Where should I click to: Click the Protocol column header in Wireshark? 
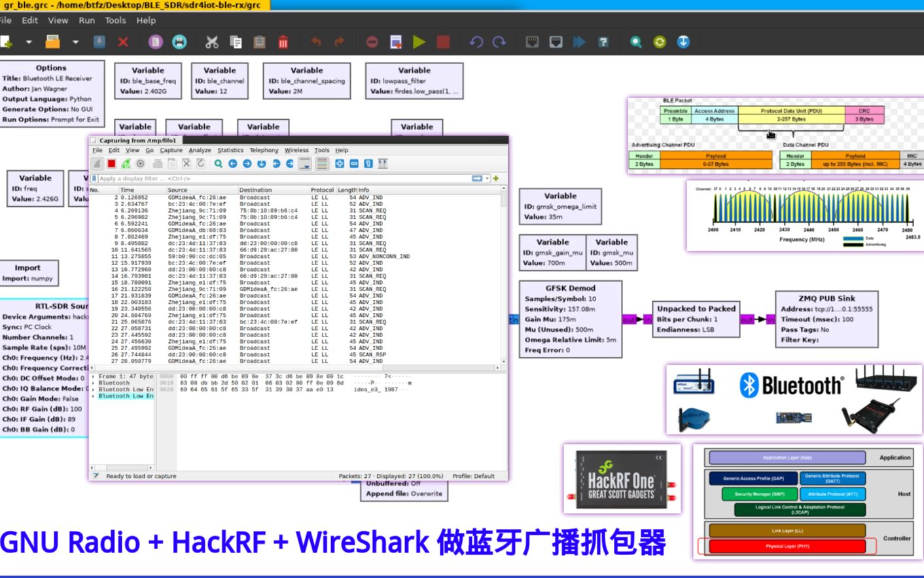322,190
